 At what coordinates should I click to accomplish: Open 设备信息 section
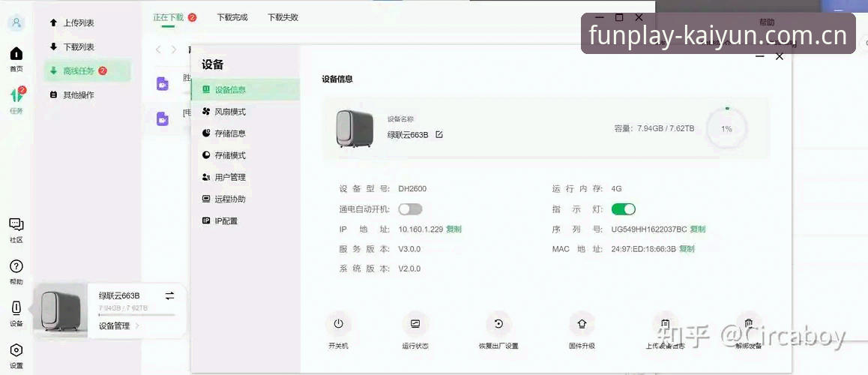coord(245,90)
